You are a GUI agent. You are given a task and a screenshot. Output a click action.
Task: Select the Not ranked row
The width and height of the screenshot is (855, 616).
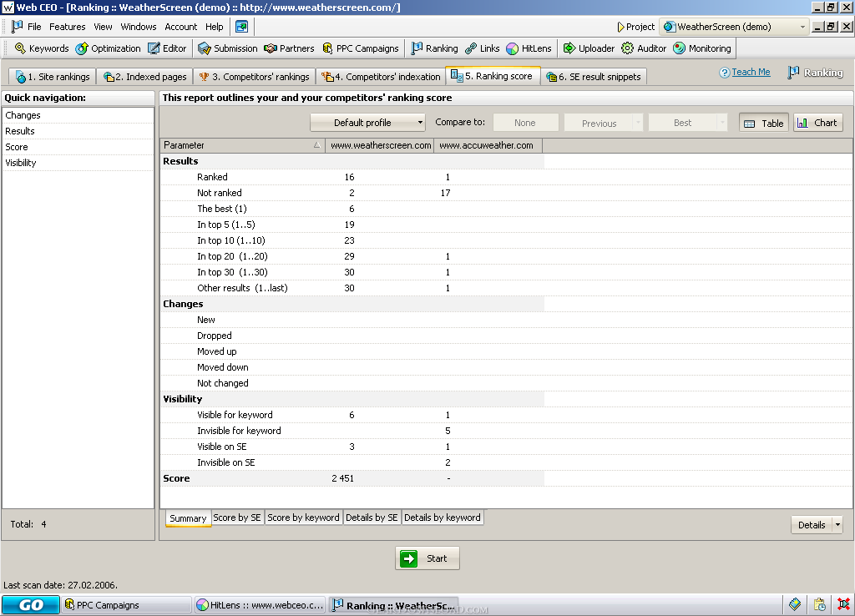point(352,193)
